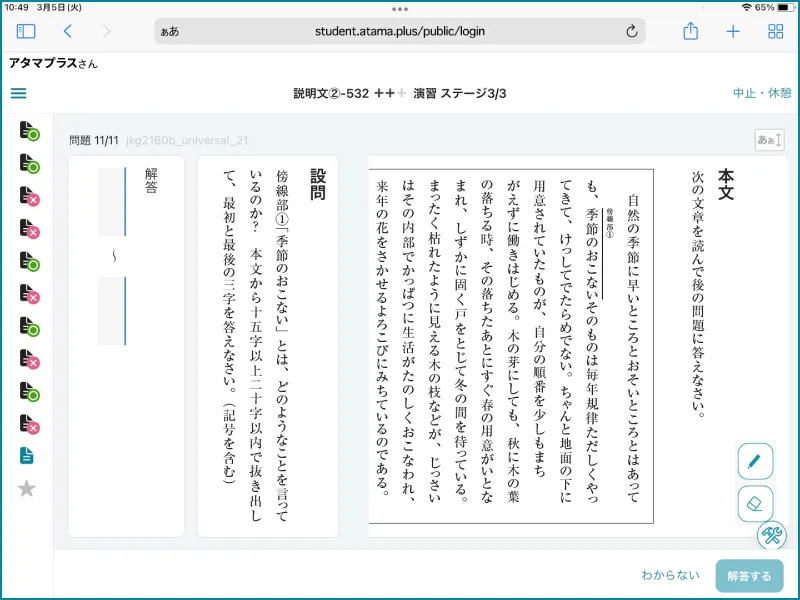Toggle the Safari sidebar panel icon

point(26,31)
